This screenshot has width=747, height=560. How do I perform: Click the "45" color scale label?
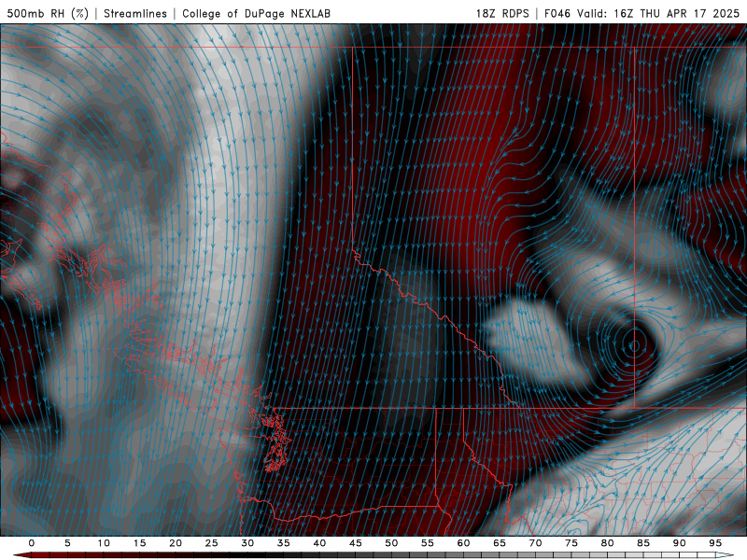pyautogui.click(x=356, y=543)
